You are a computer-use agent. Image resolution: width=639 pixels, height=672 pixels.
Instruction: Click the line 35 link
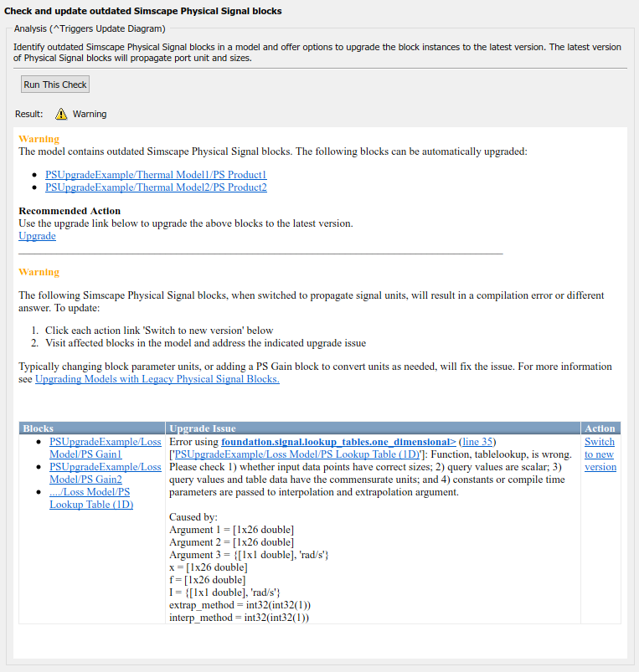pos(477,442)
